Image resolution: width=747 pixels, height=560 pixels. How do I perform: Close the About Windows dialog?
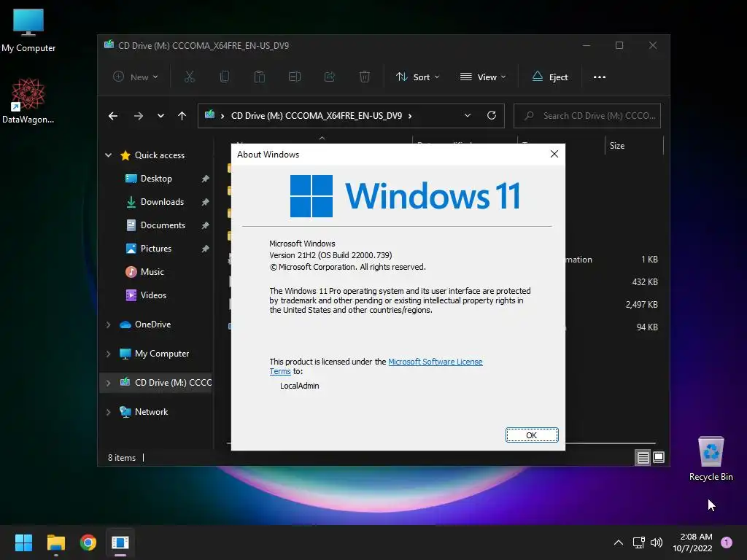coord(554,154)
